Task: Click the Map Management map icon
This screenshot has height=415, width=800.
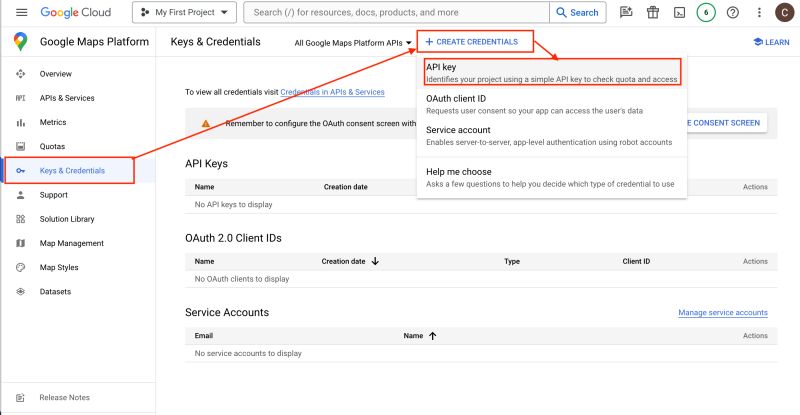Action: (20, 243)
